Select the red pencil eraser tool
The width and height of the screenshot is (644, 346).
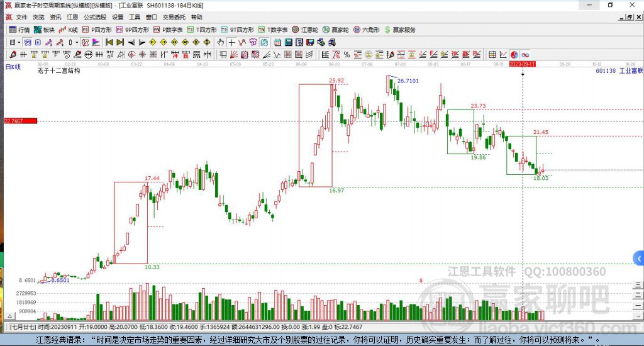click(13, 54)
